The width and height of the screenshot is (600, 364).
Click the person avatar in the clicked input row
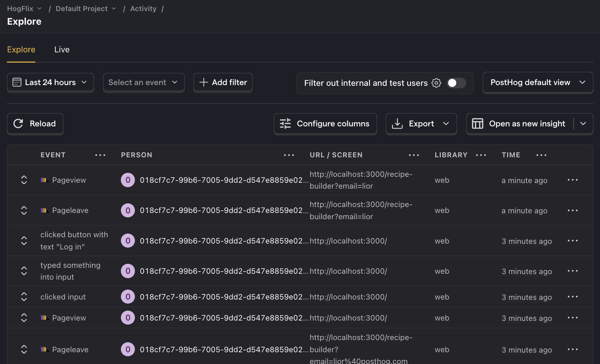point(128,297)
